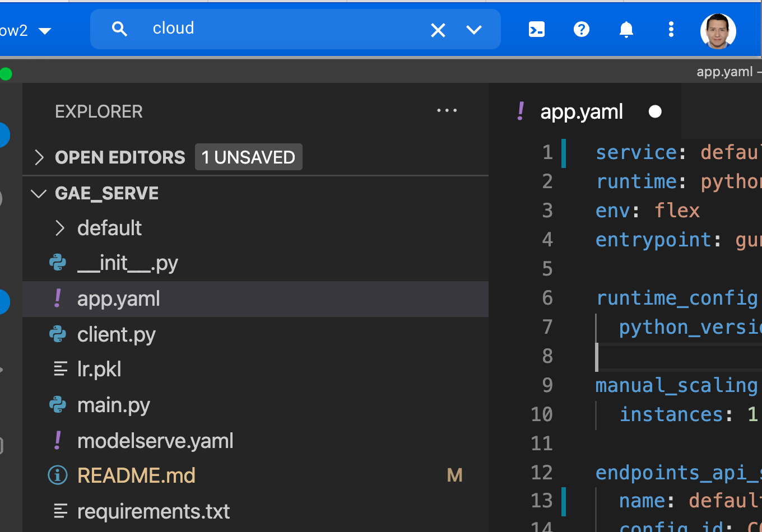Screen dimensions: 762x532
Task: Click the text file icon beside requirements.txt
Action: pos(60,511)
